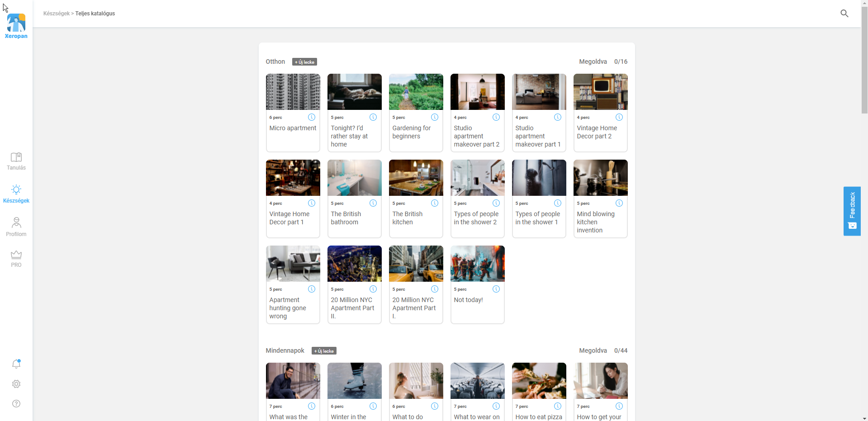The height and width of the screenshot is (421, 868).
Task: Show info for Gardening for beginners
Action: (435, 117)
